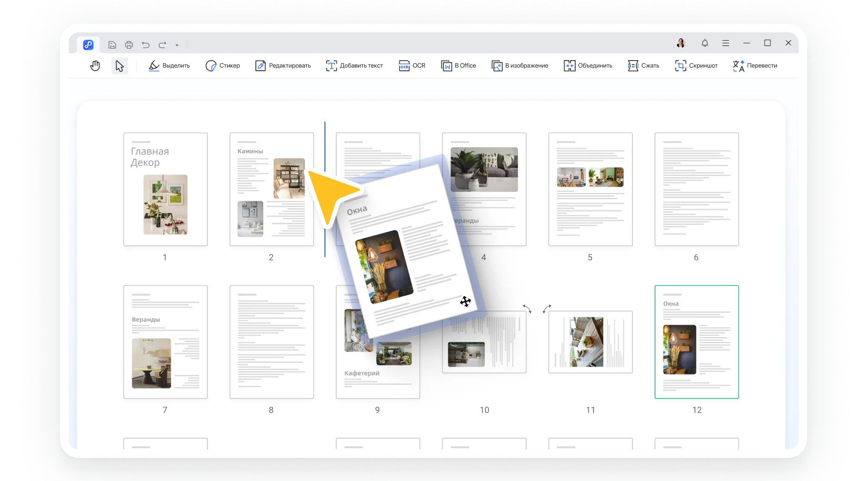This screenshot has width=868, height=481.
Task: Click the Стикер annotation tool
Action: (x=222, y=66)
